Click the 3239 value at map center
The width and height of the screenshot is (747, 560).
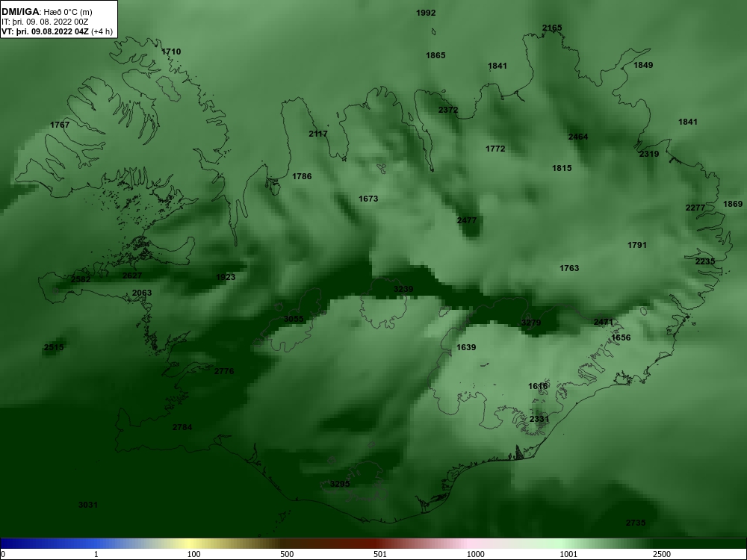point(403,289)
